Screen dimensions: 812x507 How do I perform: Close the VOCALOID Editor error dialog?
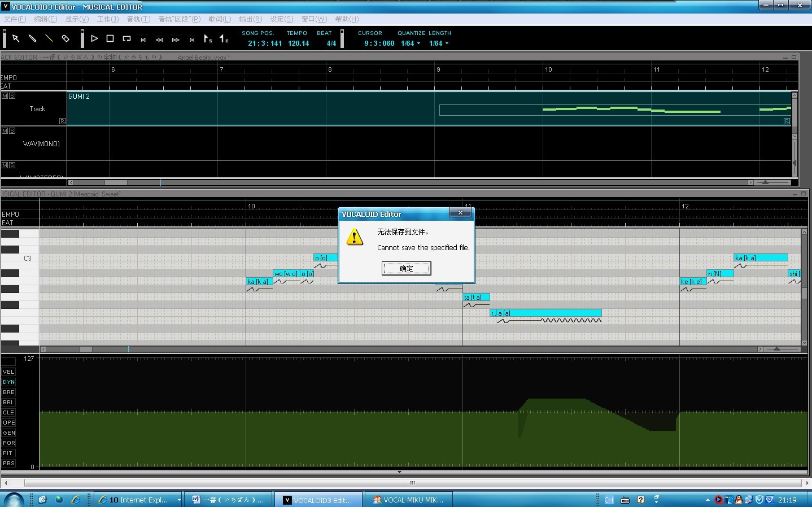(x=460, y=213)
